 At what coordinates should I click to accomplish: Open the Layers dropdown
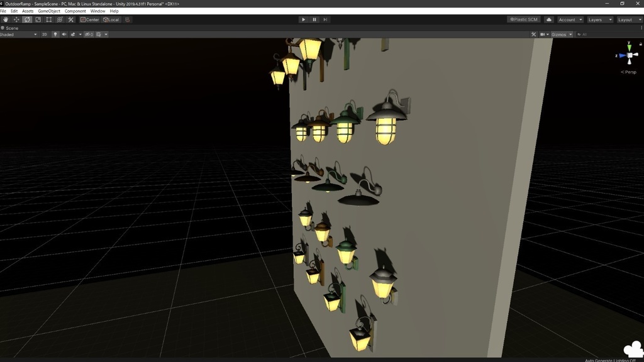pyautogui.click(x=599, y=19)
